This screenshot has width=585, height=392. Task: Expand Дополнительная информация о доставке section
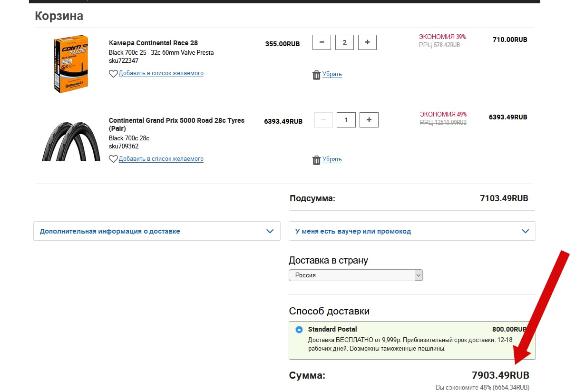click(x=157, y=231)
